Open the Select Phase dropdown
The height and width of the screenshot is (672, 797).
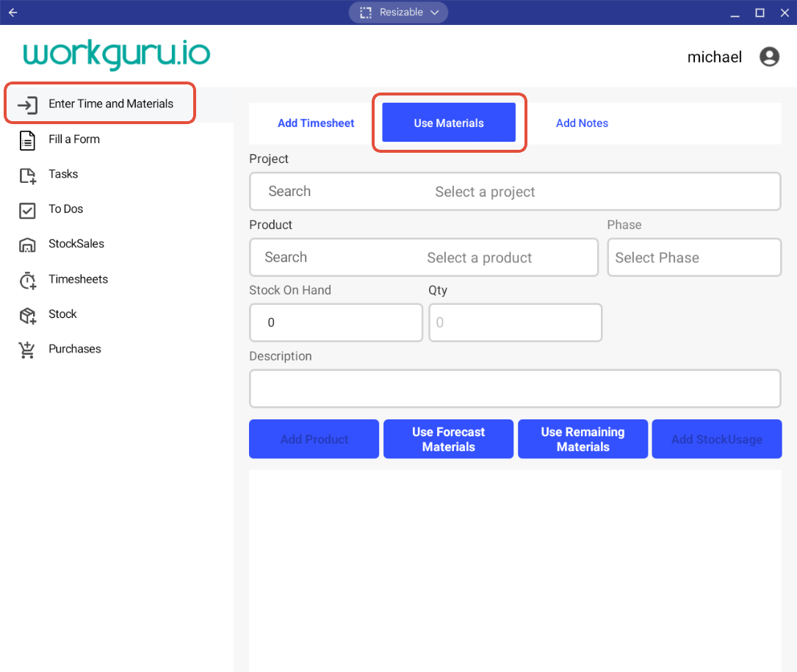click(x=694, y=258)
